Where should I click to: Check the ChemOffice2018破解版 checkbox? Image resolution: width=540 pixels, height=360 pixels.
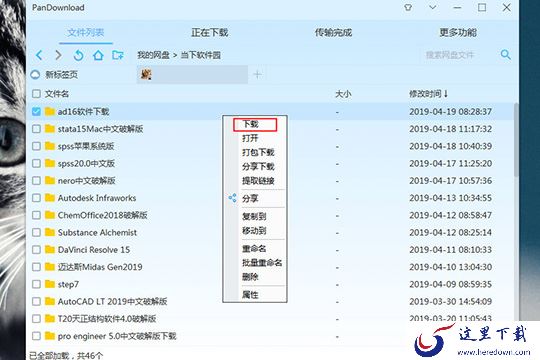coord(36,215)
